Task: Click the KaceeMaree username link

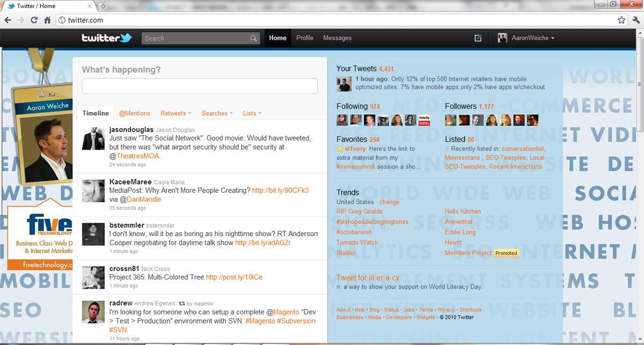Action: [130, 182]
